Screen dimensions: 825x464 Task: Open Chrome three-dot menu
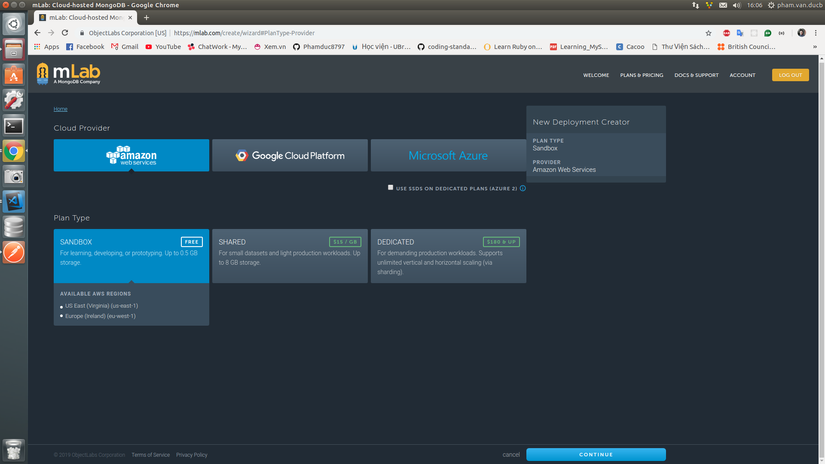pyautogui.click(x=816, y=33)
